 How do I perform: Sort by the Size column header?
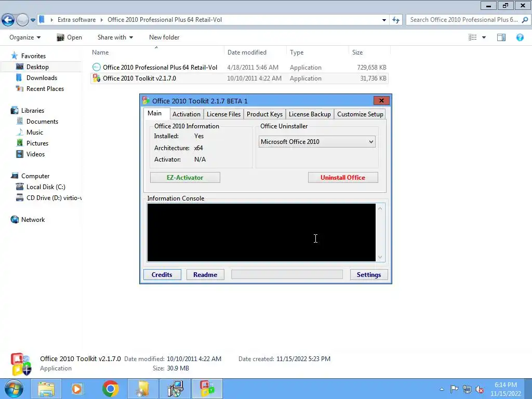pos(369,52)
